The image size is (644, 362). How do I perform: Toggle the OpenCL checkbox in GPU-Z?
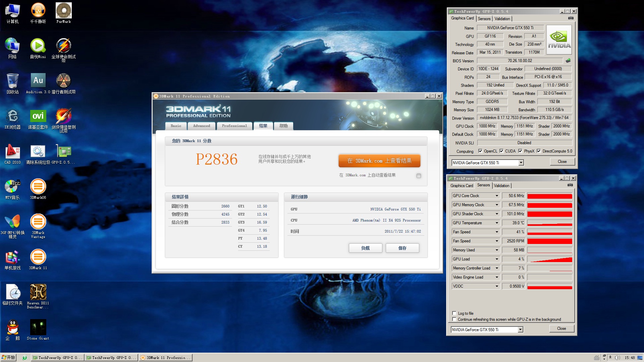pyautogui.click(x=480, y=151)
